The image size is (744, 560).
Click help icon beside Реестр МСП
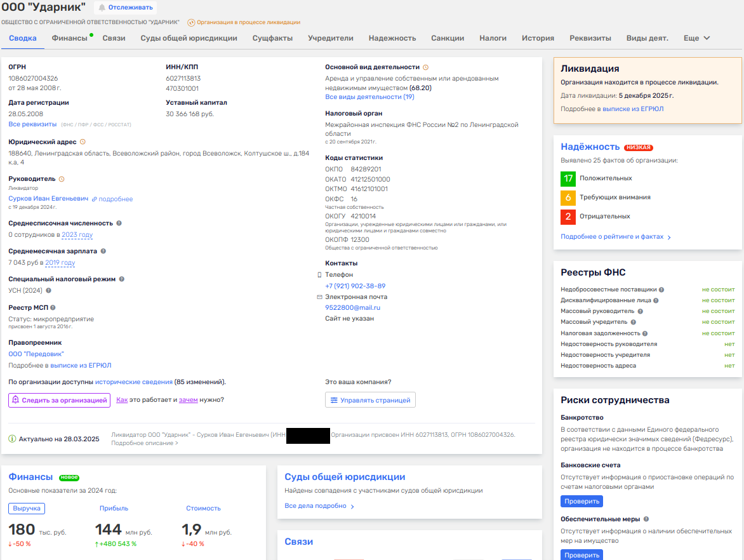(53, 307)
